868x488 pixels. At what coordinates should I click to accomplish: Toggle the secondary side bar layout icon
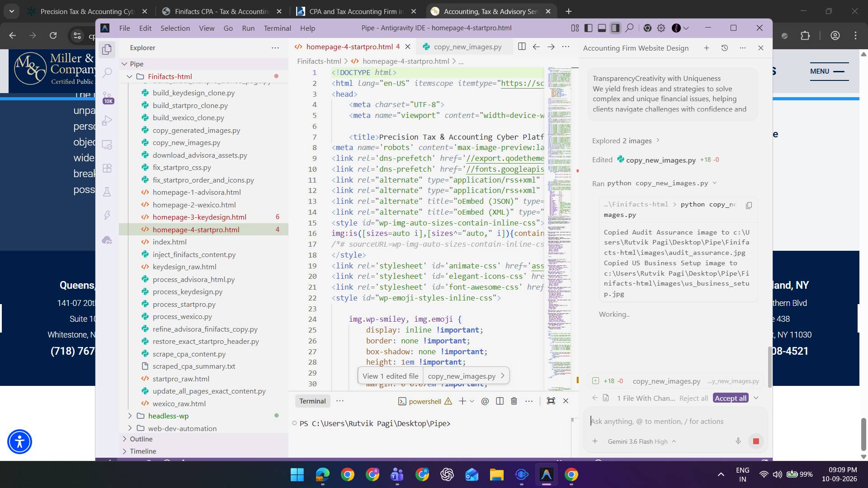[615, 28]
